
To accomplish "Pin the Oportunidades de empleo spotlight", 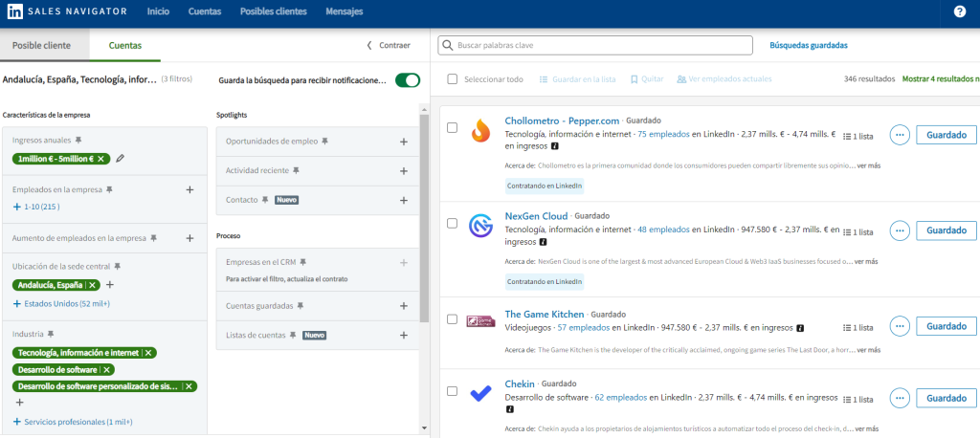I will [324, 142].
